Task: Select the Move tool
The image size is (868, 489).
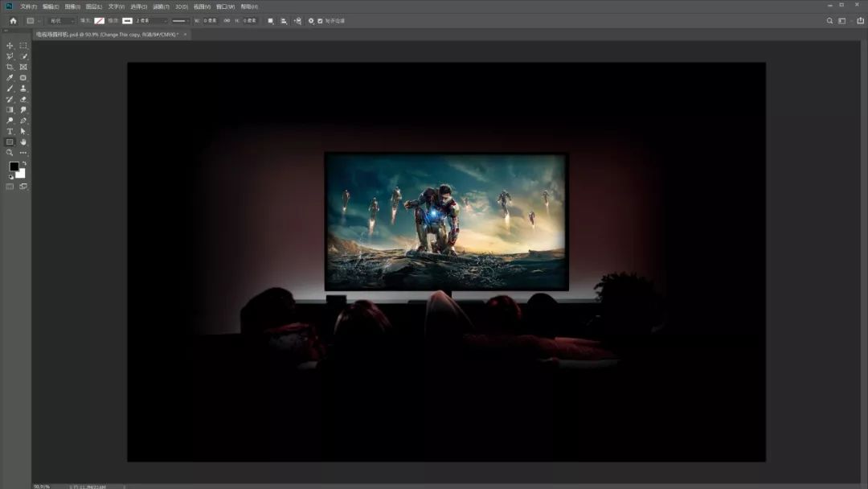Action: click(10, 45)
